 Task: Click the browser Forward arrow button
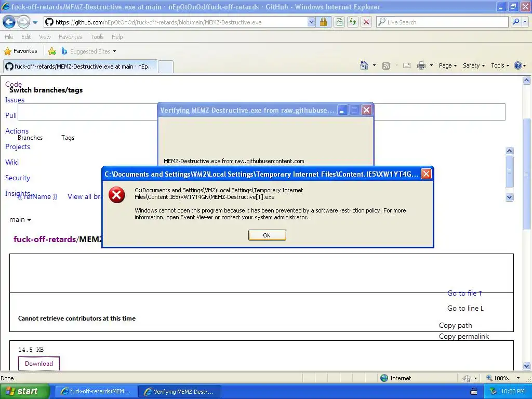point(23,22)
